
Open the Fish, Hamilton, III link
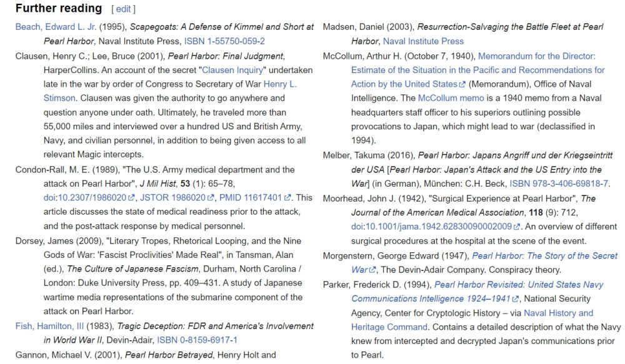tap(50, 326)
